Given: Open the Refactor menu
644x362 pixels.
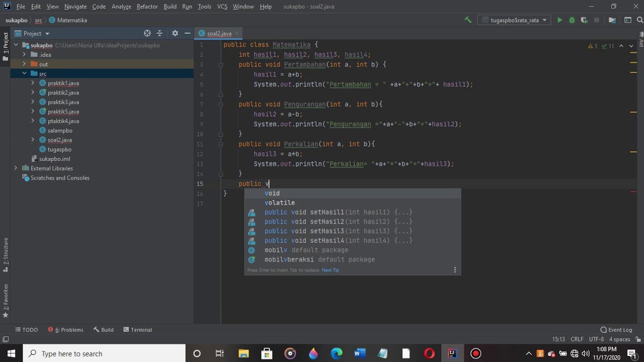Looking at the screenshot, I should coord(147,7).
